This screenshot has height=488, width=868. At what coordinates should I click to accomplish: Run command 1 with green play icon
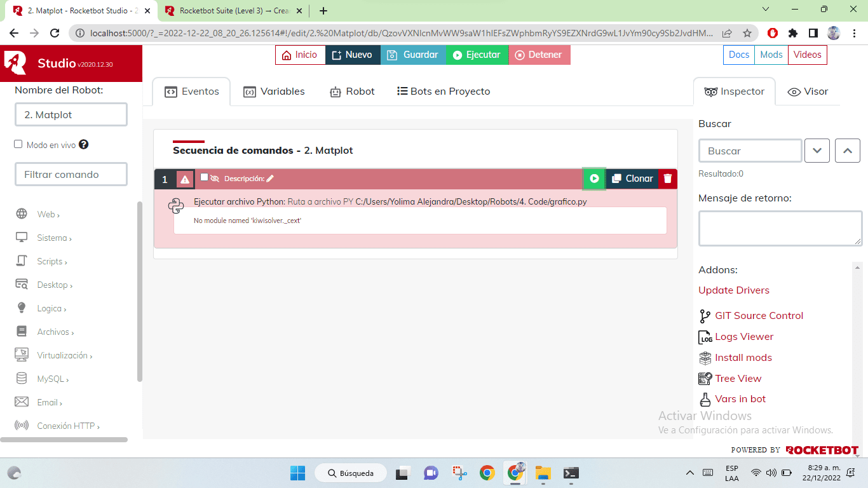tap(594, 179)
